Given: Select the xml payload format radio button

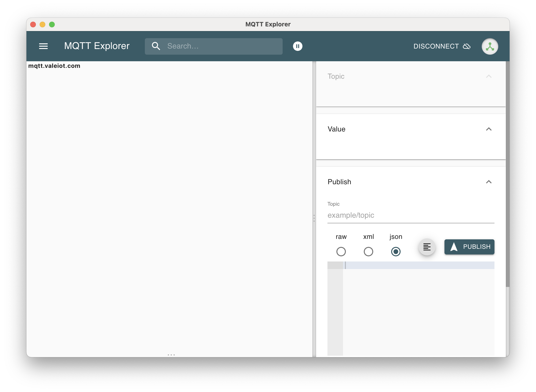Looking at the screenshot, I should 368,252.
